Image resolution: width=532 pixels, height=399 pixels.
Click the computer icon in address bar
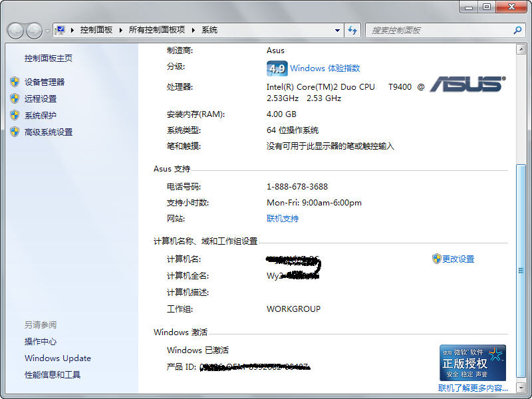(60, 30)
